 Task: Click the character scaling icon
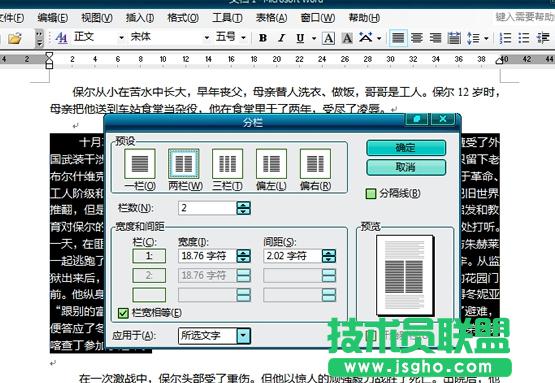point(366,37)
